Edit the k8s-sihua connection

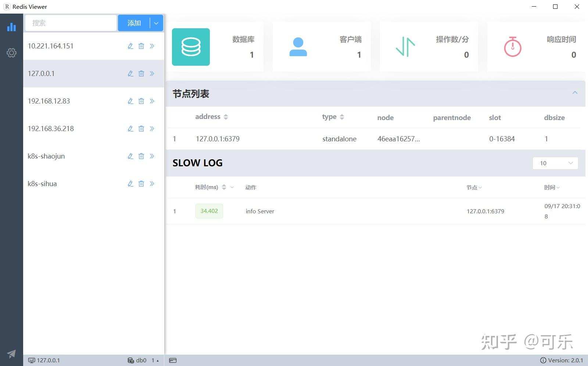[130, 184]
